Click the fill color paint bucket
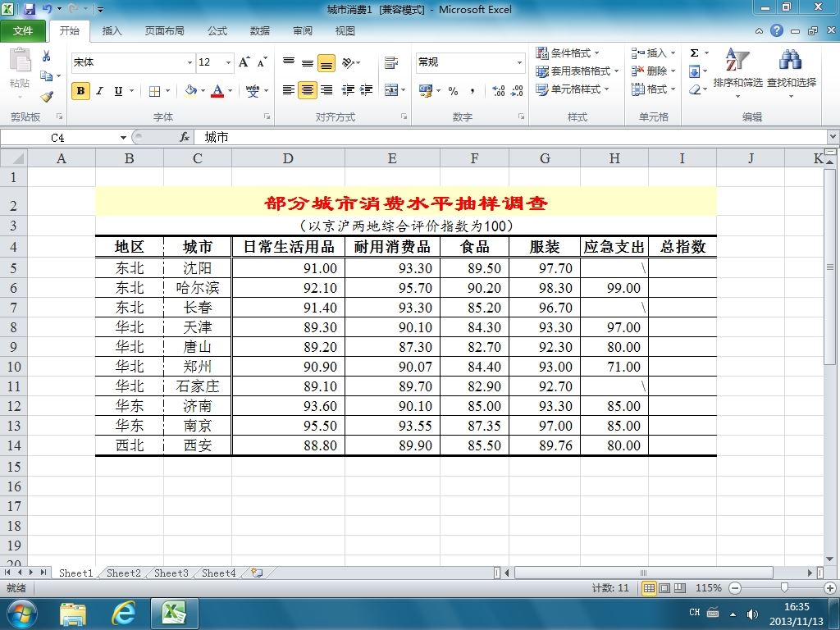This screenshot has height=630, width=840. [x=190, y=90]
